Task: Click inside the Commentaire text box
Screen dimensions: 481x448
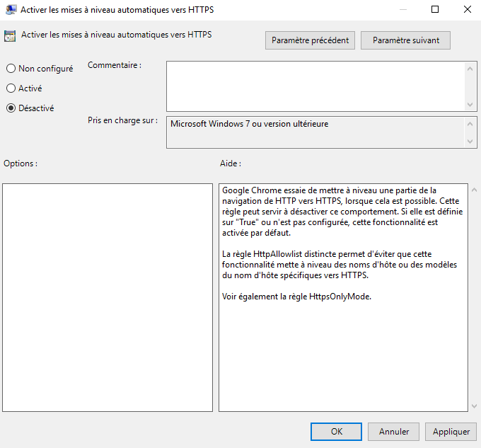Action: [x=315, y=86]
